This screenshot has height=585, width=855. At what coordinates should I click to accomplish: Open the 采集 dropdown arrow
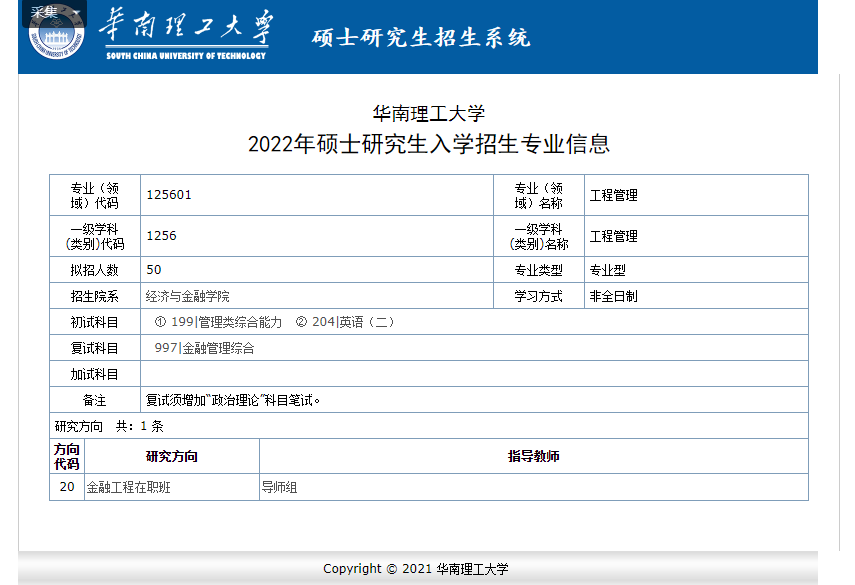pos(76,12)
